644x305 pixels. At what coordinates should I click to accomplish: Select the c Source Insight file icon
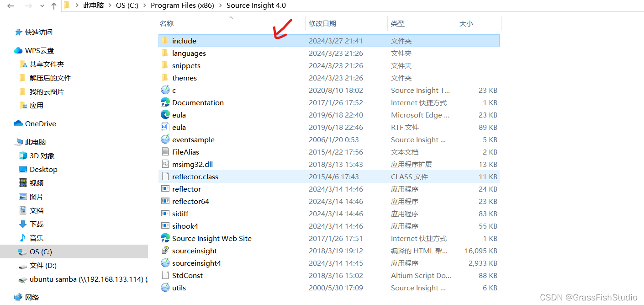pyautogui.click(x=165, y=90)
